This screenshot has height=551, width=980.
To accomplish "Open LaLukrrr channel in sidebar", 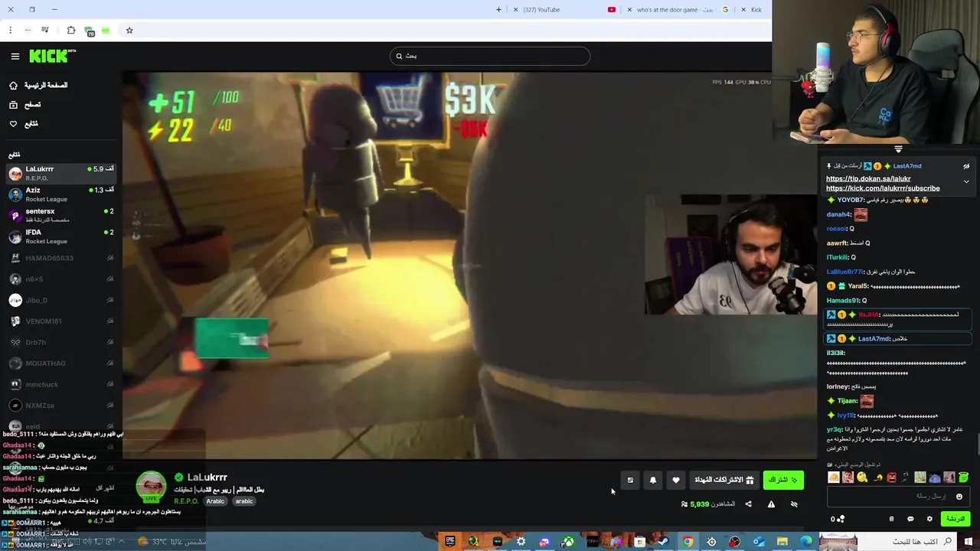I will 61,174.
